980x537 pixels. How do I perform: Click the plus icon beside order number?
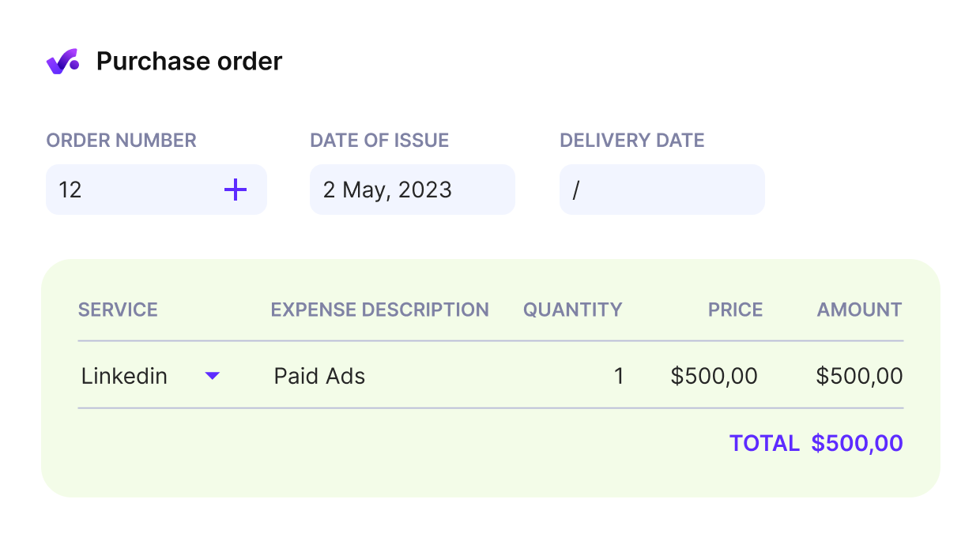tap(236, 190)
